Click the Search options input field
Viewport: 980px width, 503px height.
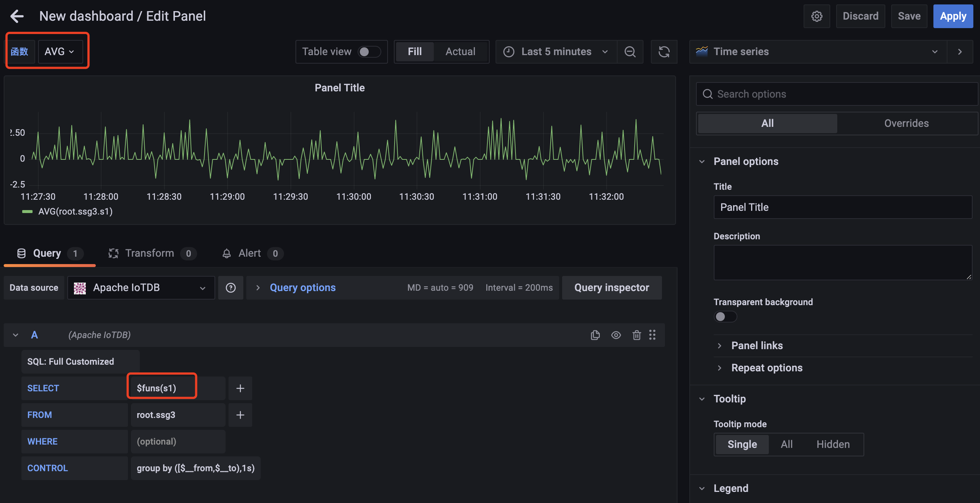837,94
